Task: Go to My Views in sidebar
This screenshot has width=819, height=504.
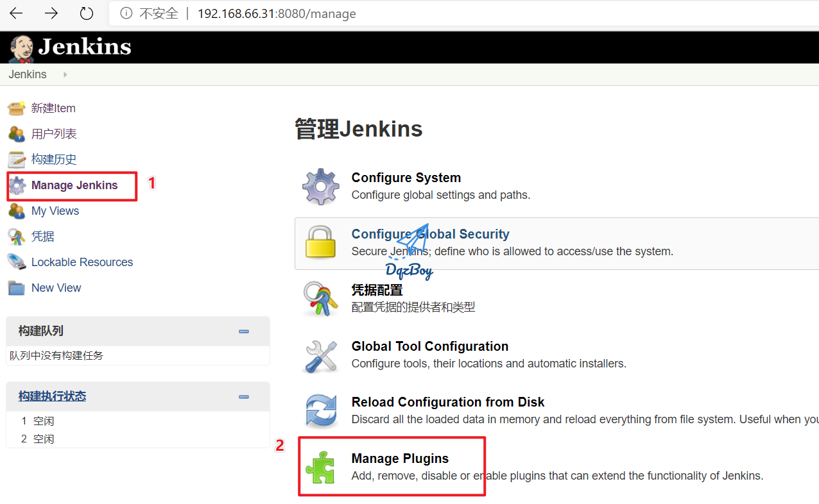Action: click(x=55, y=211)
